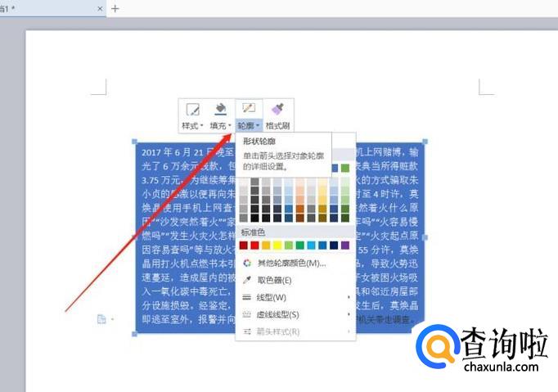Click the 填充 paint bucket icon
The width and height of the screenshot is (558, 392).
[x=219, y=109]
